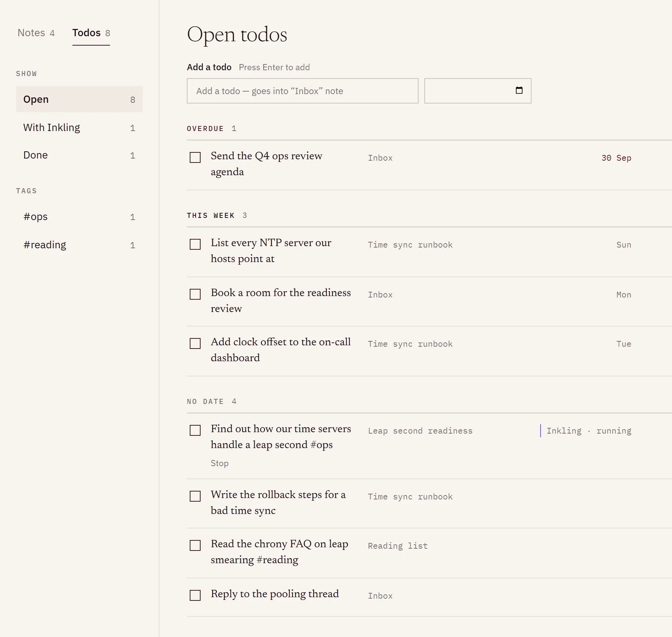672x637 pixels.
Task: Focus the 'Add a todo' text field
Action: (x=303, y=91)
